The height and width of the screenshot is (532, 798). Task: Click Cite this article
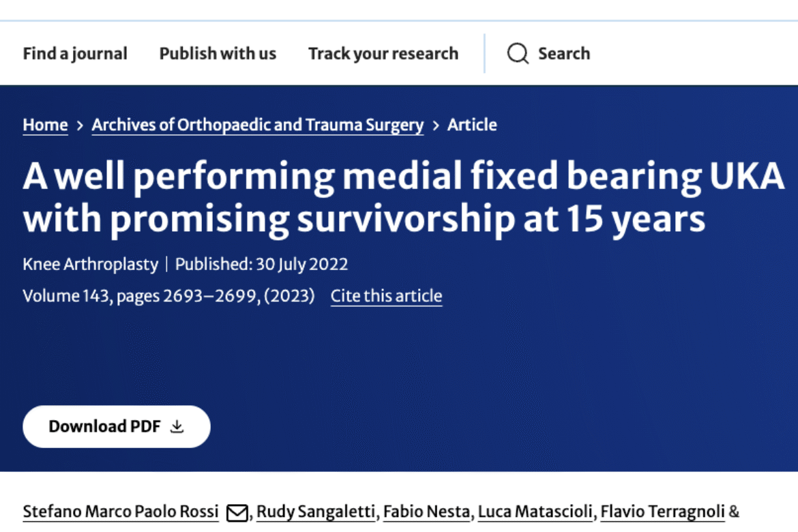[386, 295]
